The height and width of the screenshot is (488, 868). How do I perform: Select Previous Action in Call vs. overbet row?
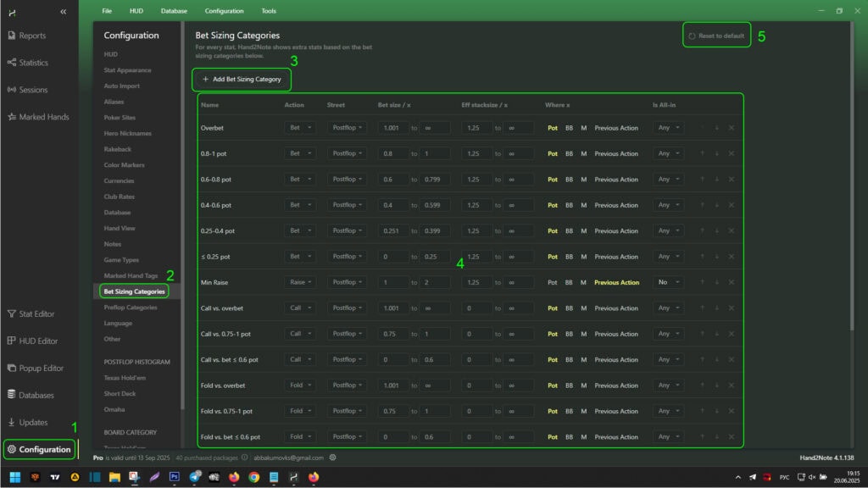616,308
